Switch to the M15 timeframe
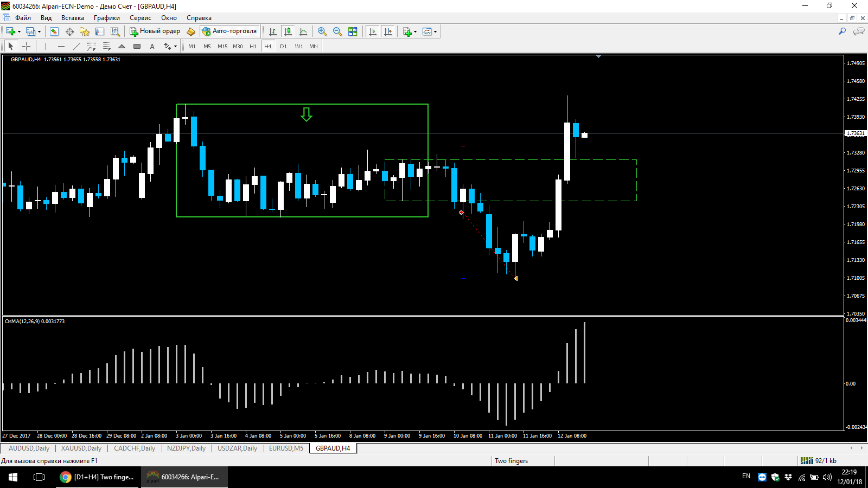This screenshot has width=868, height=488. point(222,47)
